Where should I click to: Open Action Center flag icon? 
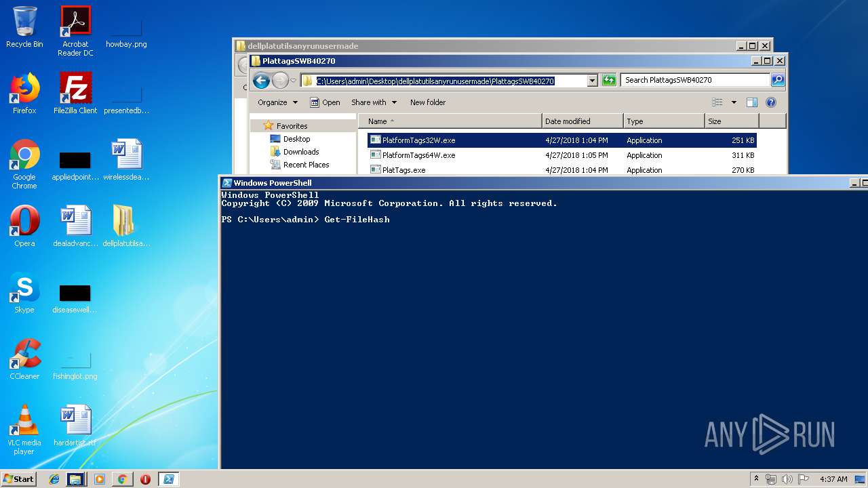click(x=804, y=479)
